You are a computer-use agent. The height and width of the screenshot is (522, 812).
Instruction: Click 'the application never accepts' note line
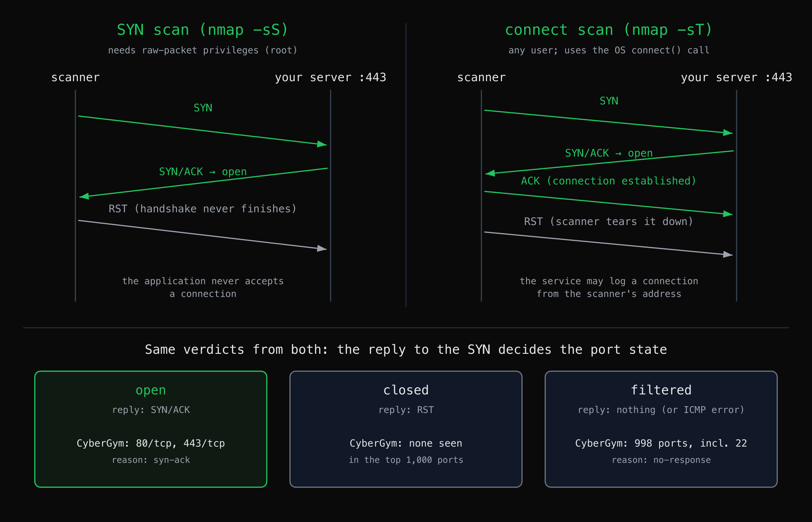(203, 281)
